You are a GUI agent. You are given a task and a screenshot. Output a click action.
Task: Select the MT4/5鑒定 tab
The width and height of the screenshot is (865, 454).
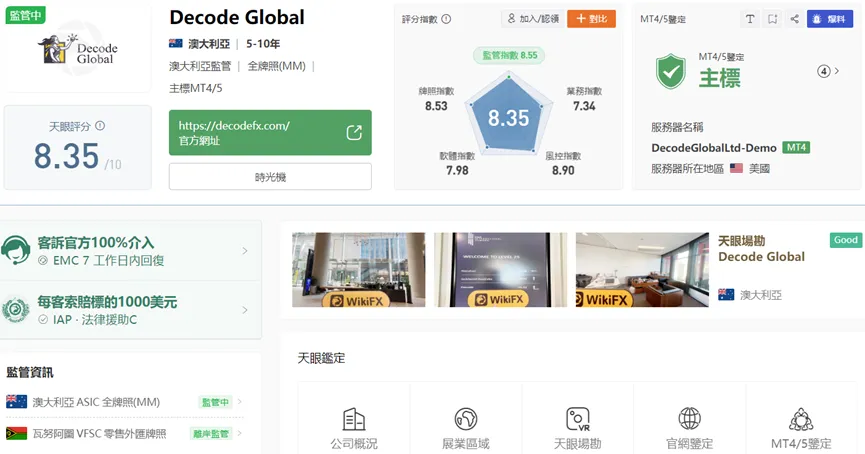click(801, 428)
